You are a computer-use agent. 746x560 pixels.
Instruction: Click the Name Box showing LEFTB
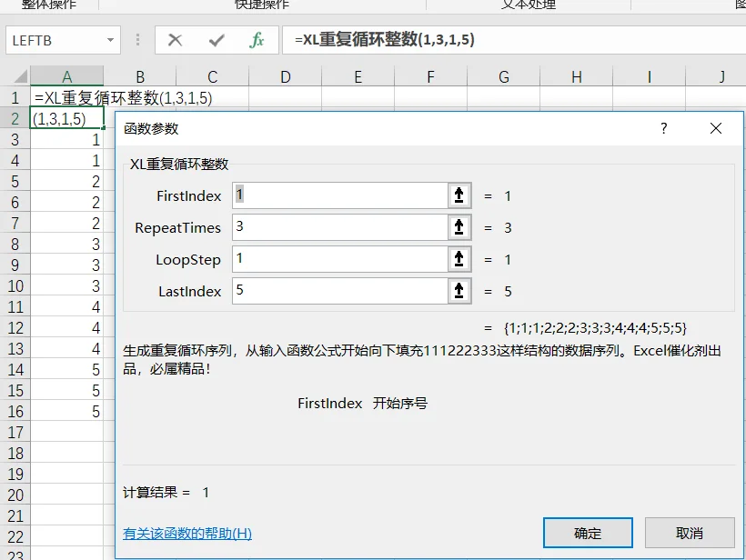63,40
